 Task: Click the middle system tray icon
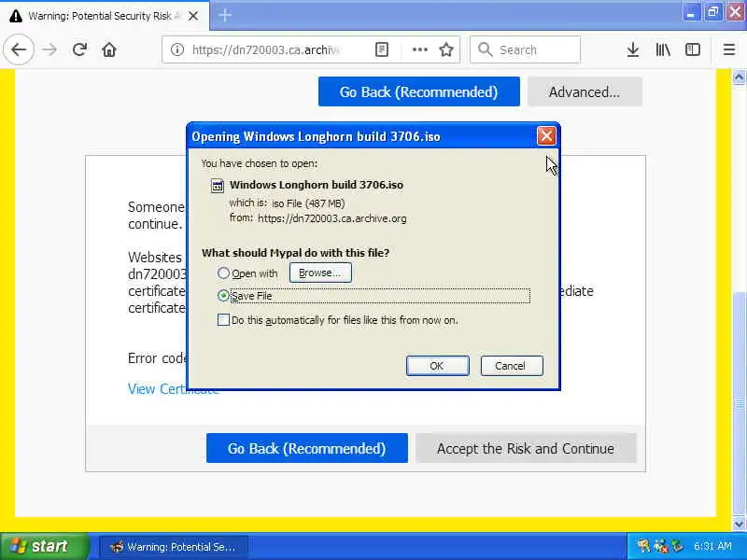(x=660, y=546)
